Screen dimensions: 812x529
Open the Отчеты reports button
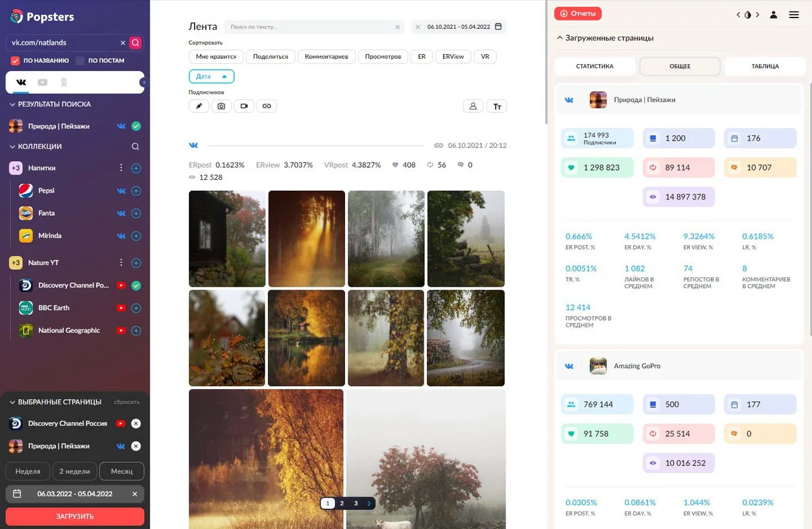pyautogui.click(x=578, y=14)
